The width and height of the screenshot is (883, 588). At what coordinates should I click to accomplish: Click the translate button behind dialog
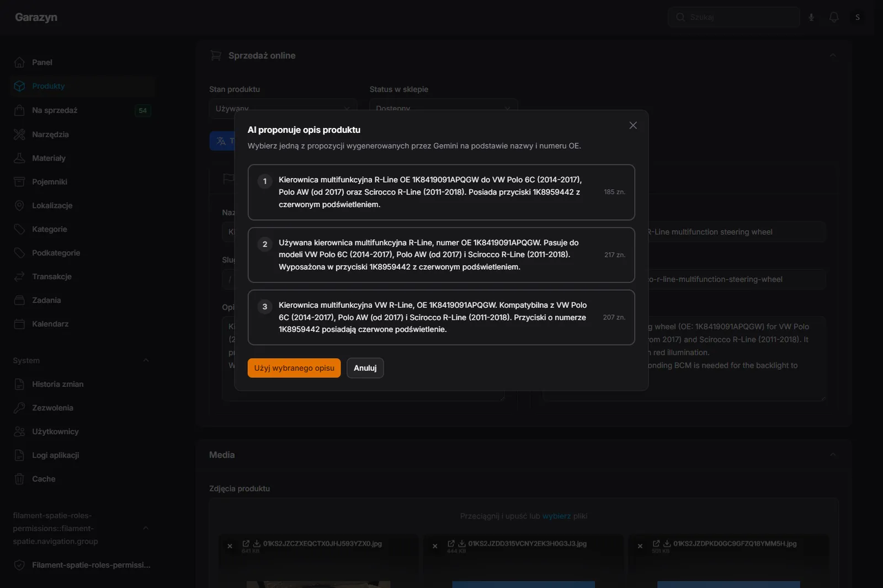pos(222,141)
